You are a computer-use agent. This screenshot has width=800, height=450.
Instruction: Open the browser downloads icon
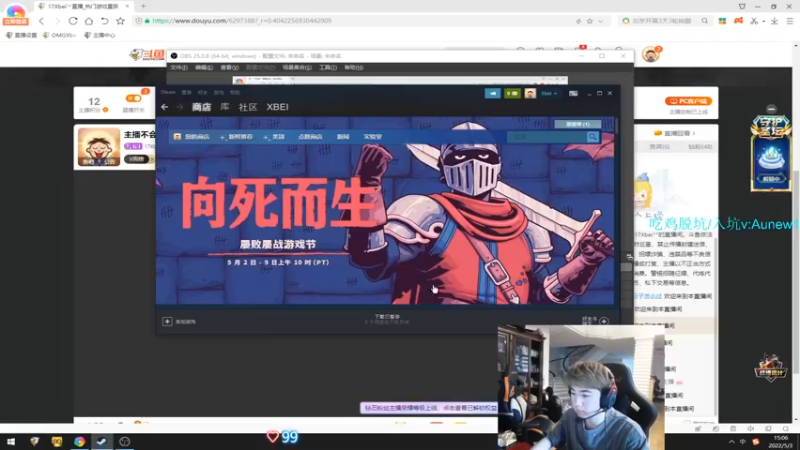774,21
